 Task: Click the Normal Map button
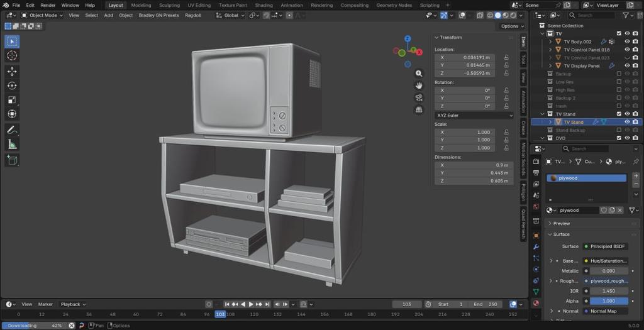[606, 311]
